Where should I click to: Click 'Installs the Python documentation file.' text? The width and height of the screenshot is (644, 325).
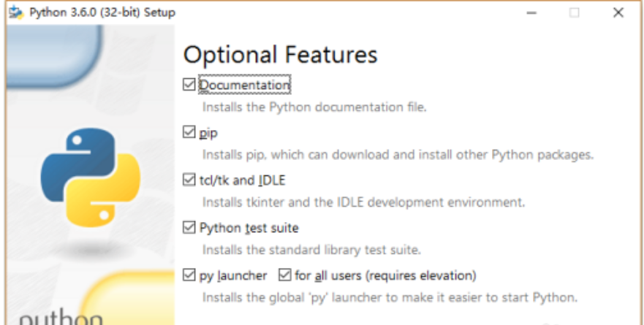point(314,107)
